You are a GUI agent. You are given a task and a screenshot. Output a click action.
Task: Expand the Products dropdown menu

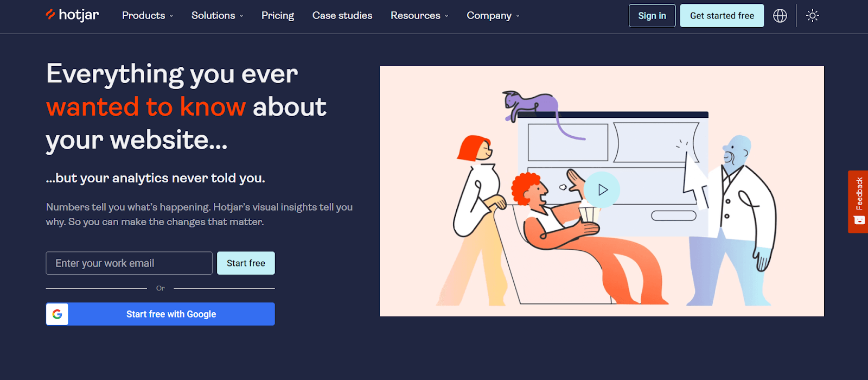(148, 16)
